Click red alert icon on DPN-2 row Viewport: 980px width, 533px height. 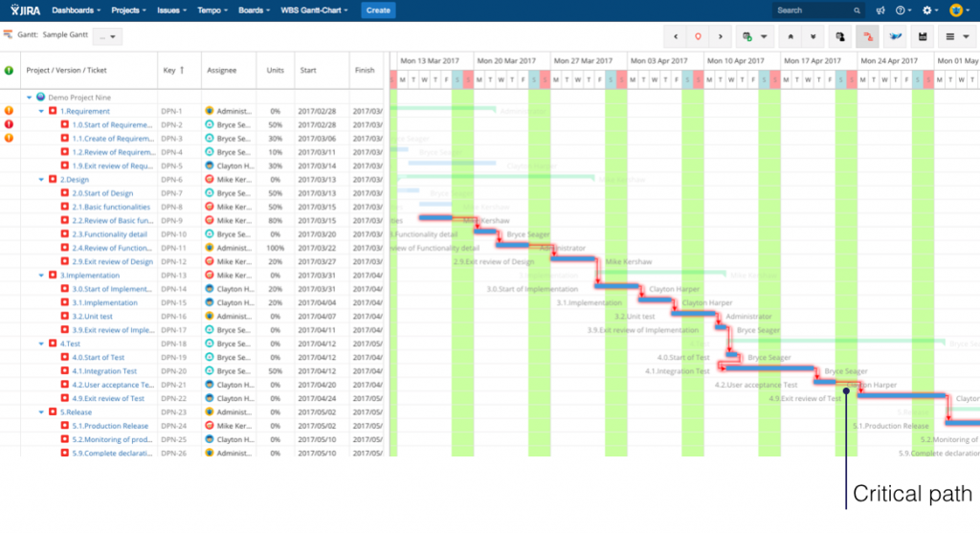tap(9, 124)
